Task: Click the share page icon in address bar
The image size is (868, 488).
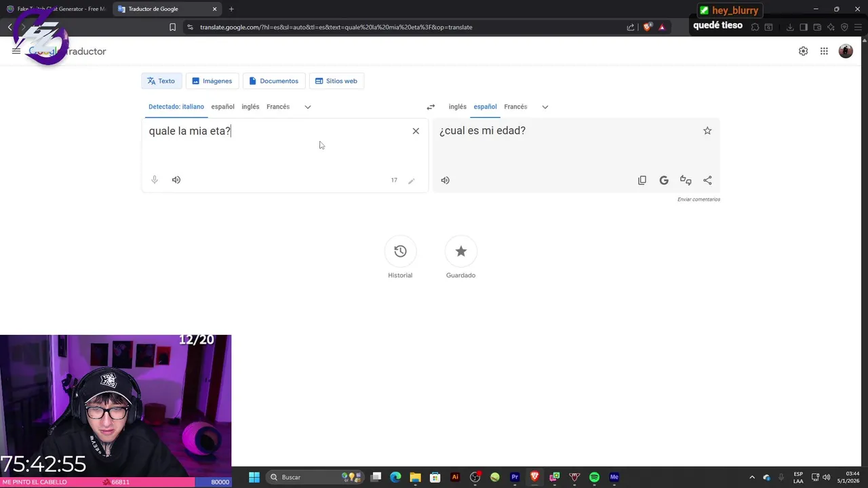Action: (x=631, y=27)
